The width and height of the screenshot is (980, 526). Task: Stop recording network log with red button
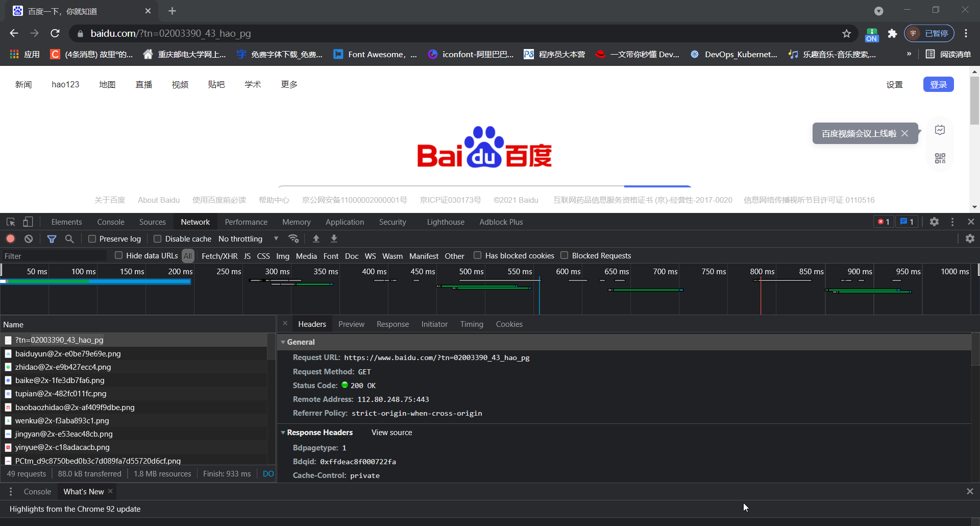tap(10, 238)
